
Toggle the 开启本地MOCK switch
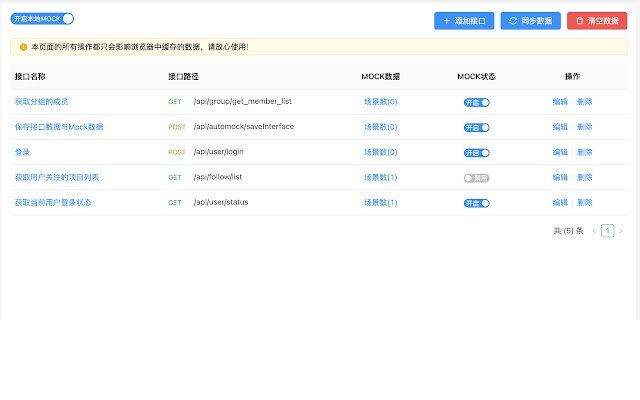[x=42, y=19]
